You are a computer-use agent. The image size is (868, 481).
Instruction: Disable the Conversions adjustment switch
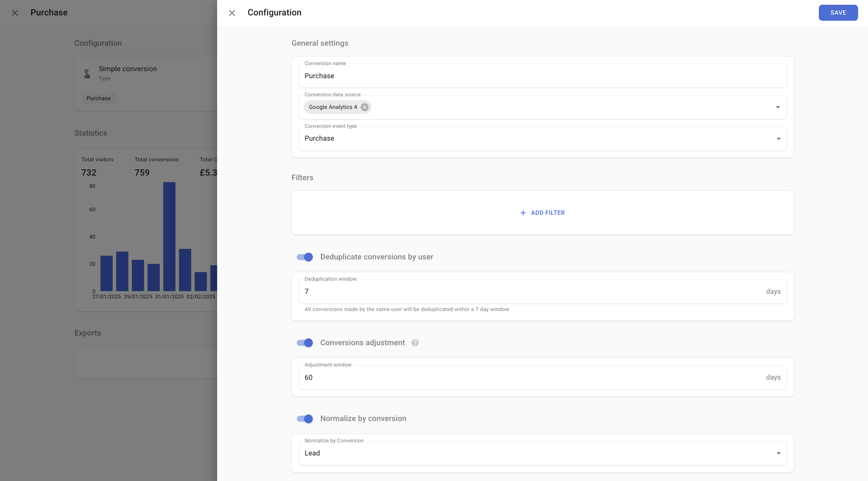[x=305, y=343]
